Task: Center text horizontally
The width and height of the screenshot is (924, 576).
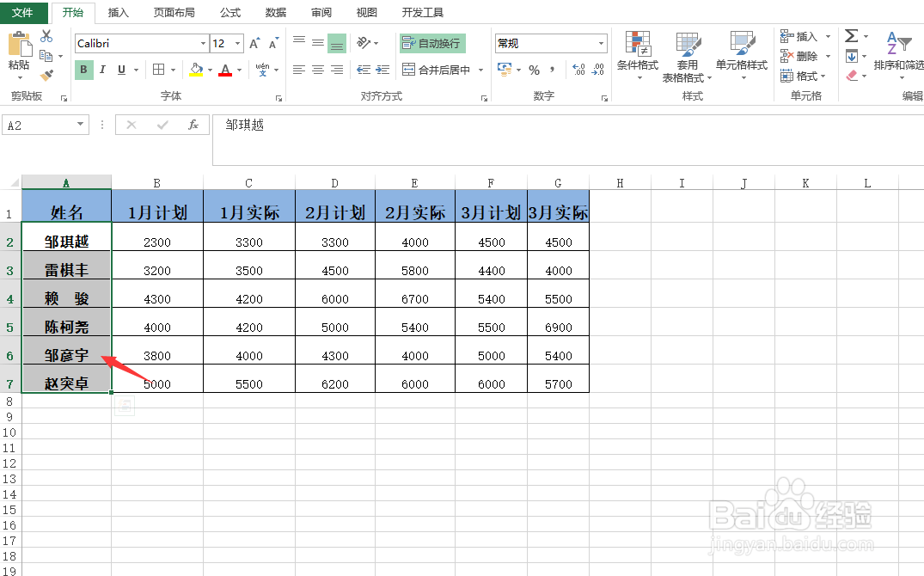Action: pos(318,70)
